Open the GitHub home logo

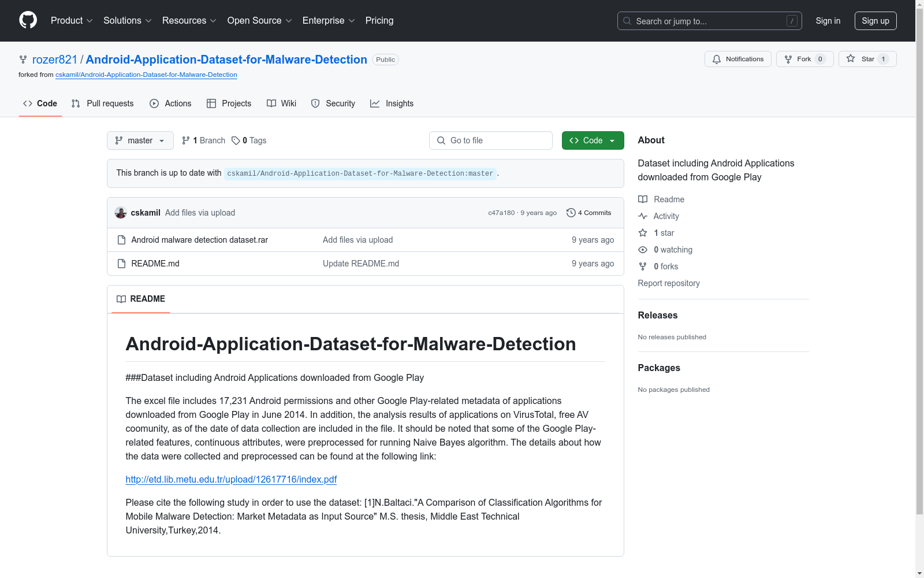point(28,20)
